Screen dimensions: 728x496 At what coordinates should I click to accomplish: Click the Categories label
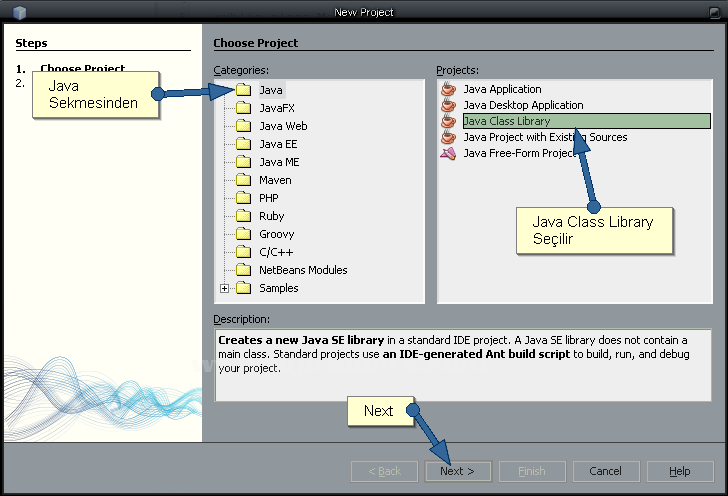[241, 70]
